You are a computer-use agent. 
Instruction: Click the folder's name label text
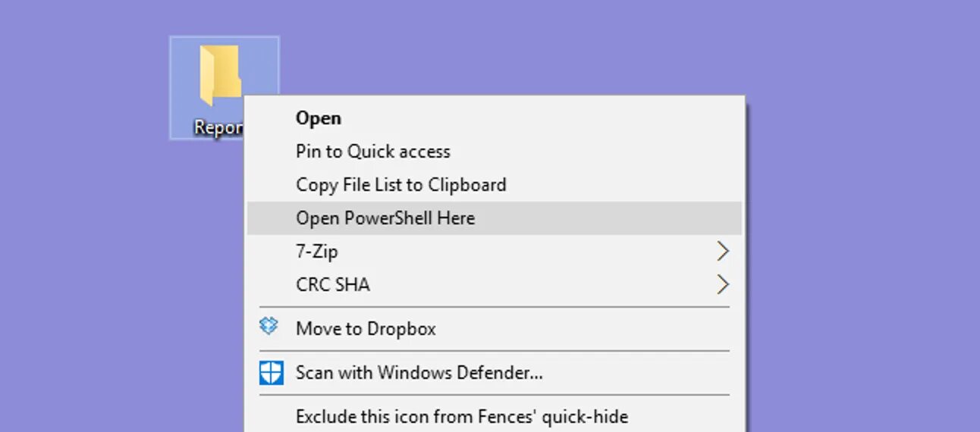(x=217, y=127)
